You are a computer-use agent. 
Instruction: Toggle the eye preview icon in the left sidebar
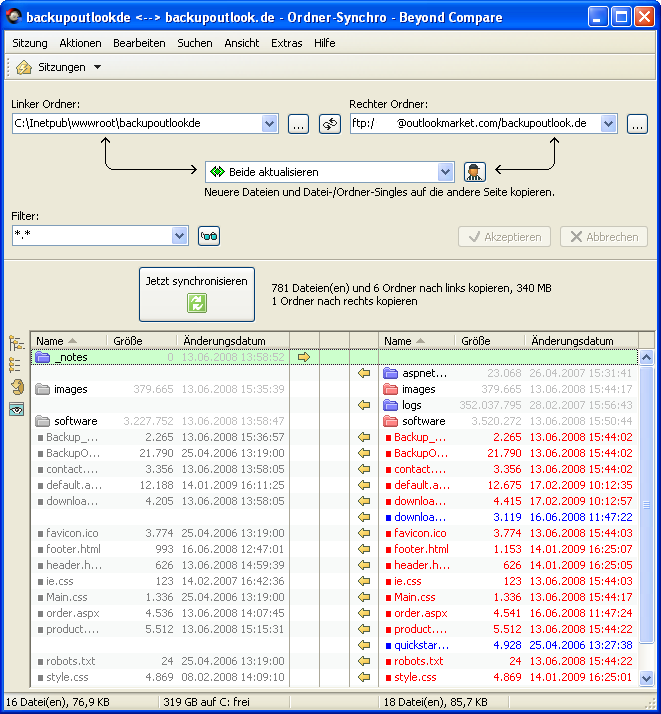17,409
